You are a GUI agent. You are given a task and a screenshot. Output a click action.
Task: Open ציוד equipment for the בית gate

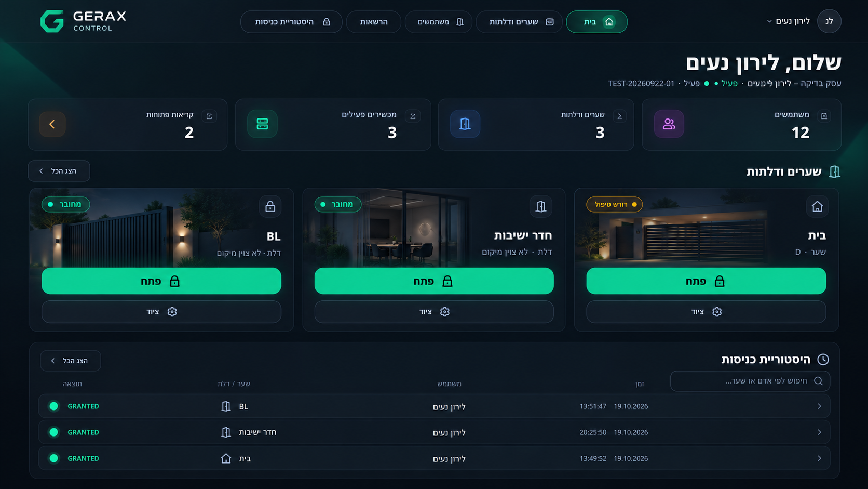(706, 312)
